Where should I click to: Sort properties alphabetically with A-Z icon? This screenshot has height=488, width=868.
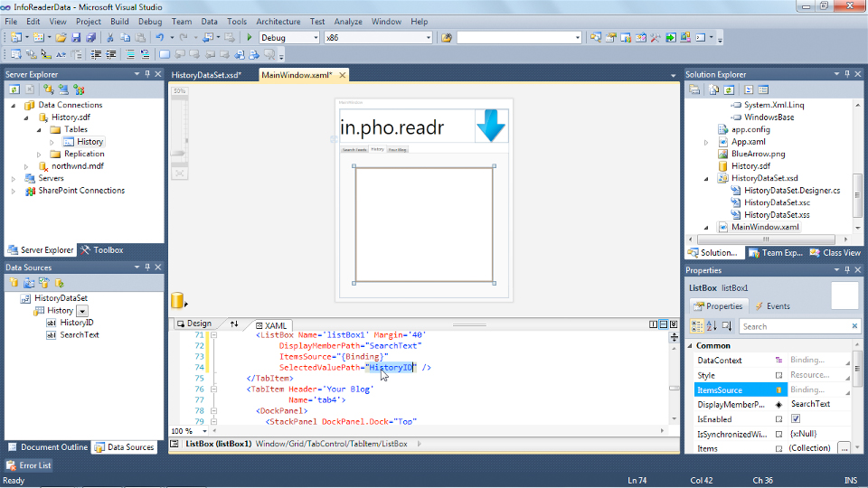tap(712, 326)
